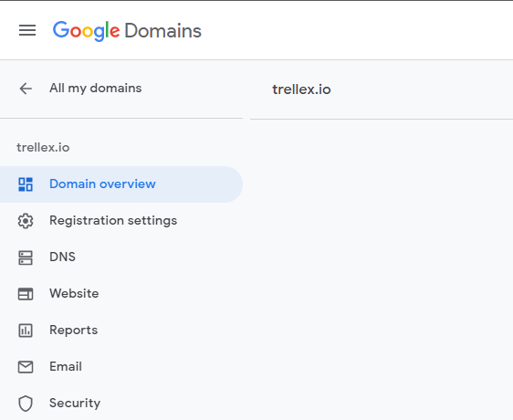
Task: Click the back arrow icon
Action: click(x=26, y=89)
